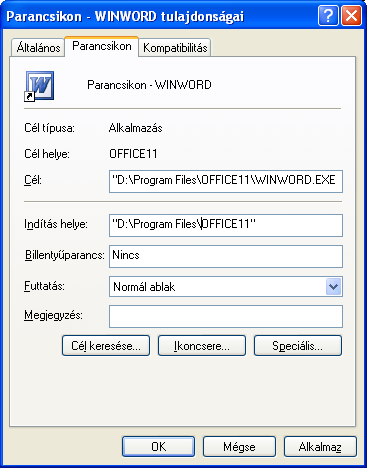Apply changes with the Alkalmaz button
This screenshot has height=468, width=367.
click(x=320, y=447)
